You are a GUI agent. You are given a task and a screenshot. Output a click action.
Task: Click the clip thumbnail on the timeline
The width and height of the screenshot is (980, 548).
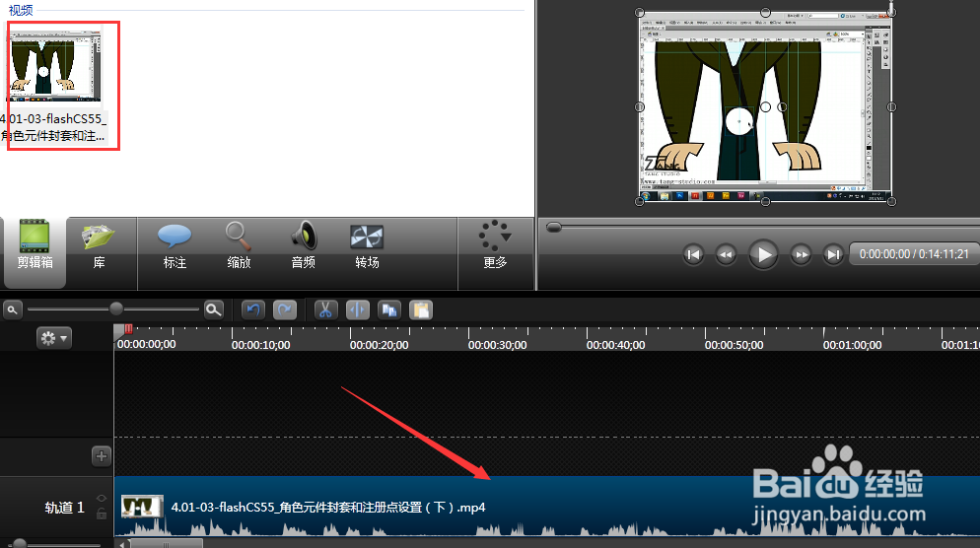pyautogui.click(x=143, y=507)
